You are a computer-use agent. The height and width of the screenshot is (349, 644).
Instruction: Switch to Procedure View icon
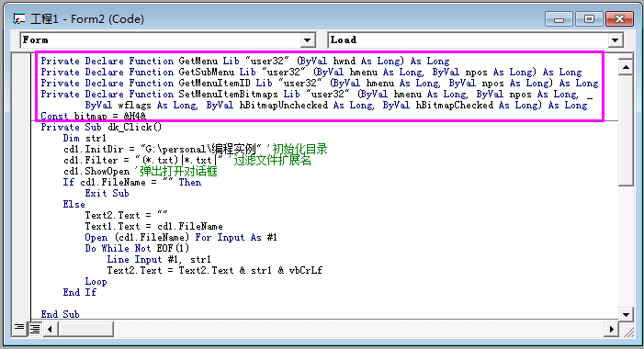(x=19, y=328)
